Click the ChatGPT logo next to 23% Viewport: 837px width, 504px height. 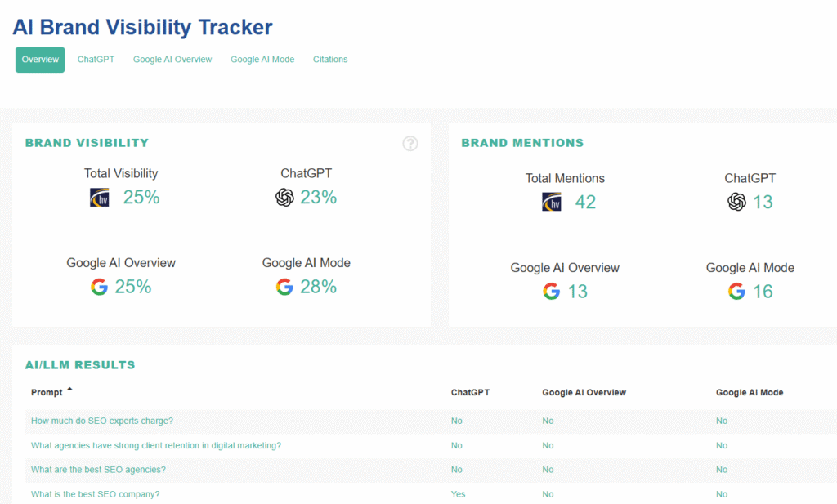click(x=284, y=198)
